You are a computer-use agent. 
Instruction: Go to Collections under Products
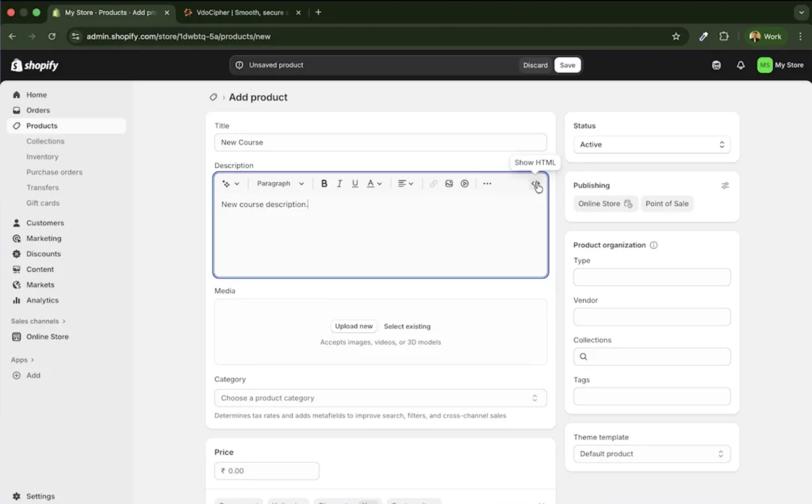(x=45, y=141)
